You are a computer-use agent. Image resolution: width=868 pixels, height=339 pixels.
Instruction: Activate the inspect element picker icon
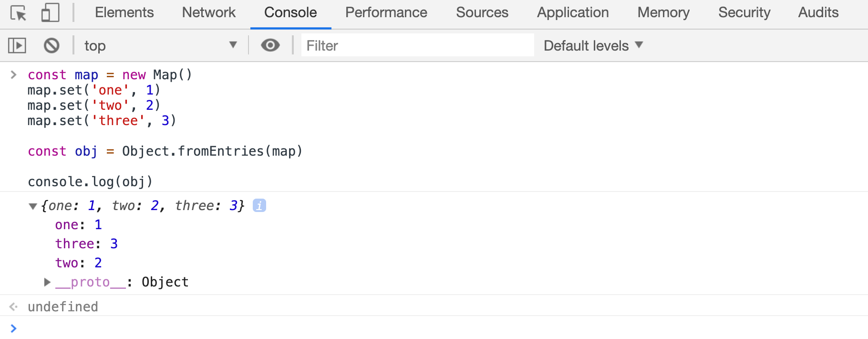[18, 13]
